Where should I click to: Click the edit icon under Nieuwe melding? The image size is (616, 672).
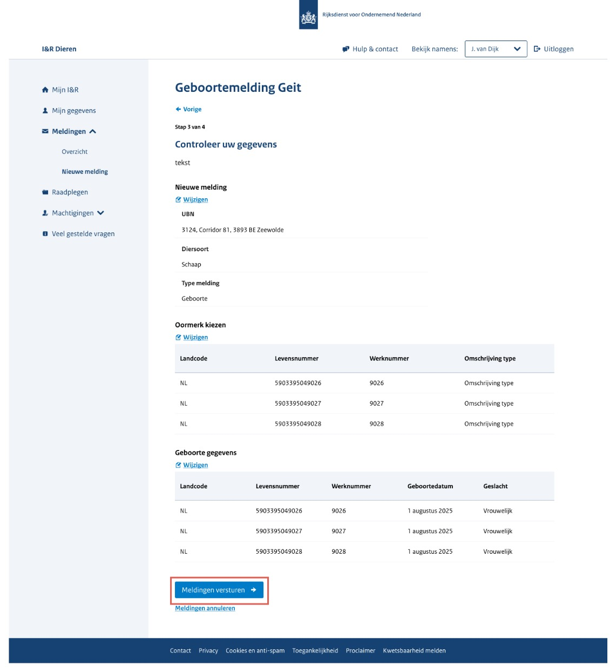[178, 200]
